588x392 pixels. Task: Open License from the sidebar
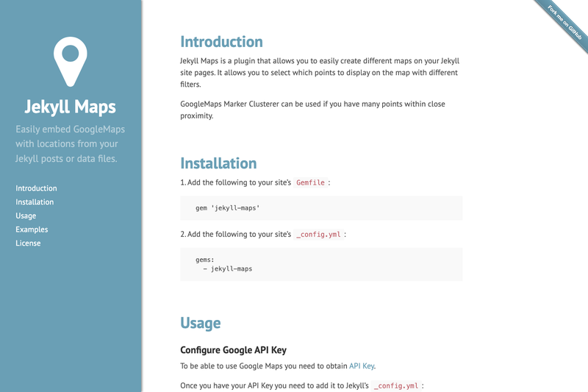pos(28,243)
